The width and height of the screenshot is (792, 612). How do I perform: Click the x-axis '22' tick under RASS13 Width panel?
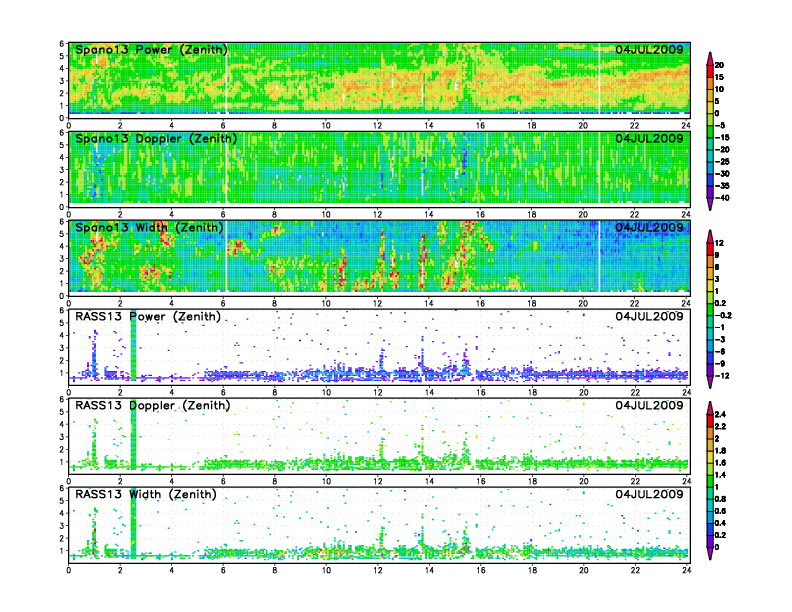[x=634, y=570]
